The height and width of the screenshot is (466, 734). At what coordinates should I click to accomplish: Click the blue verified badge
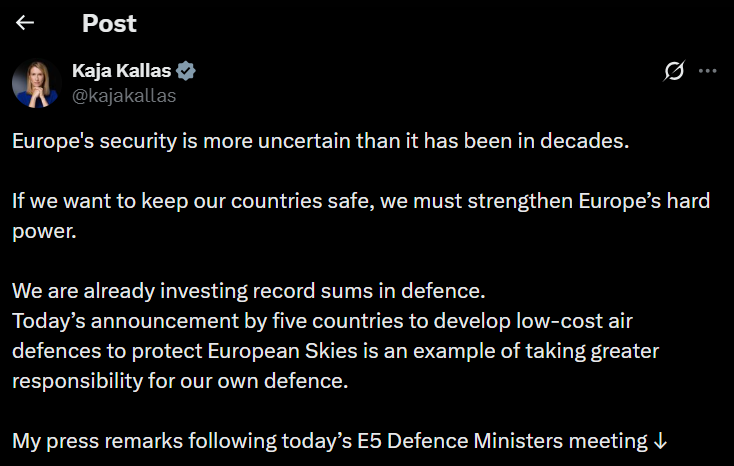coord(186,70)
